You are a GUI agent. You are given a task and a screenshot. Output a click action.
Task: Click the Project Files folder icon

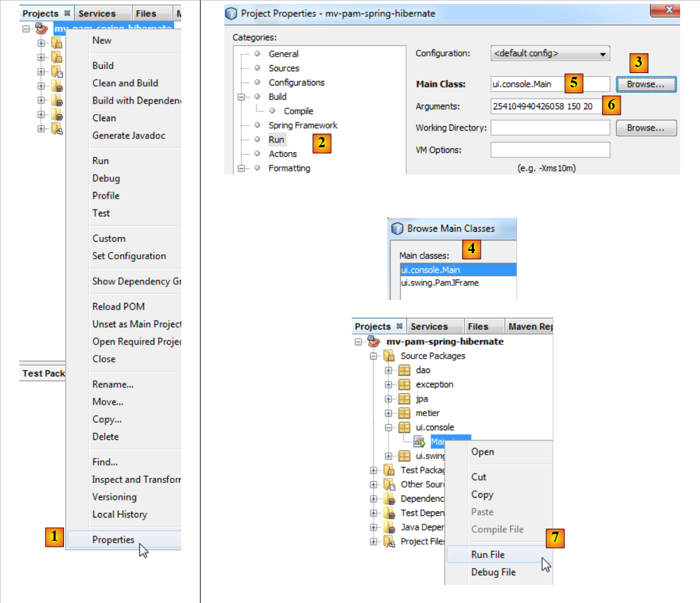click(389, 541)
